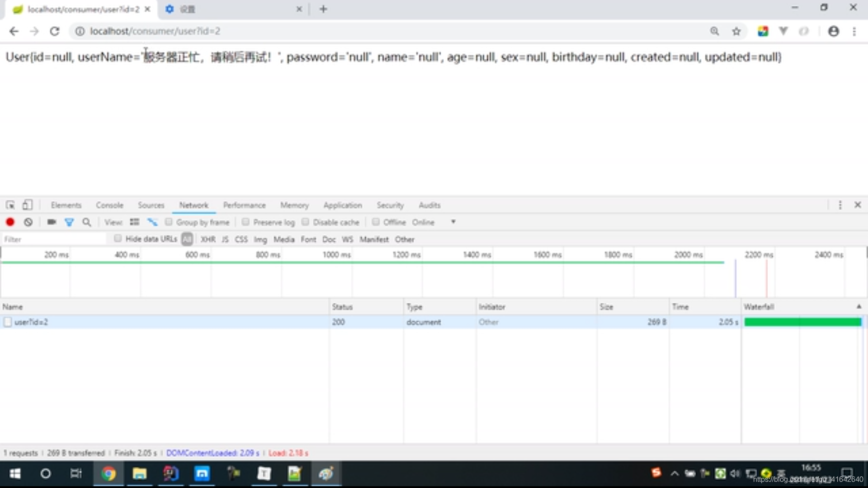Open the zoom magnifier icon in address bar
The width and height of the screenshot is (868, 488).
pyautogui.click(x=714, y=31)
